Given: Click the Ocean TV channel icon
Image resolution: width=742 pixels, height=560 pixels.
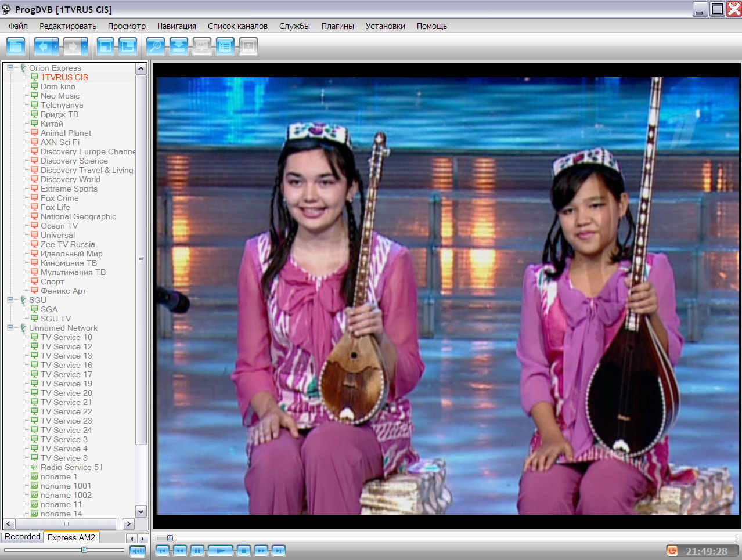Looking at the screenshot, I should click(x=34, y=226).
